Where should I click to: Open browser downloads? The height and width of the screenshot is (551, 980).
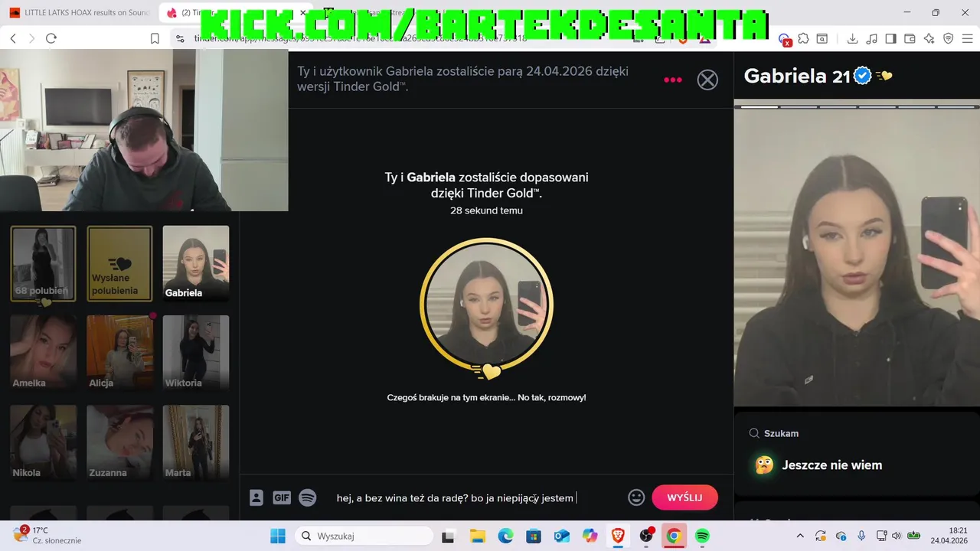pyautogui.click(x=852, y=38)
